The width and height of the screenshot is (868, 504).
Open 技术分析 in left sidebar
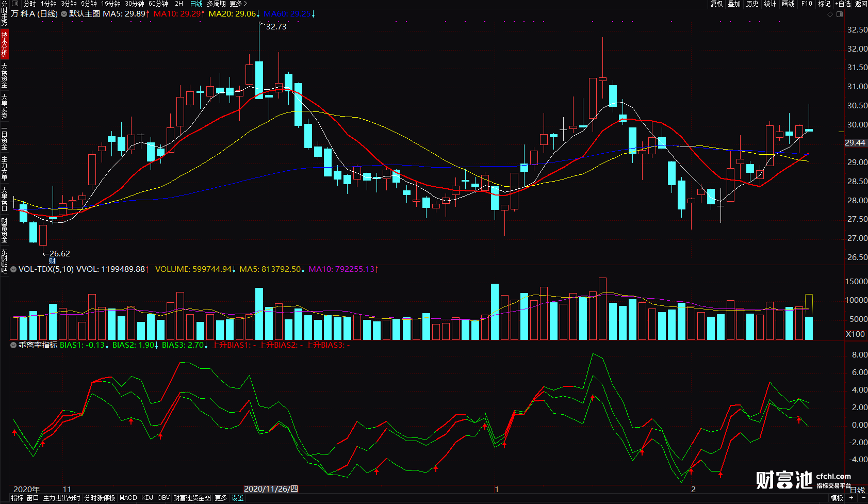[x=4, y=44]
